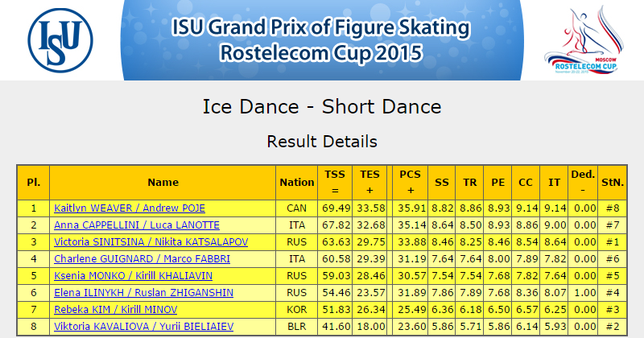This screenshot has width=644, height=338.
Task: Open Ksenia MONKO / Kirill KHALIAVIN link
Action: click(133, 275)
